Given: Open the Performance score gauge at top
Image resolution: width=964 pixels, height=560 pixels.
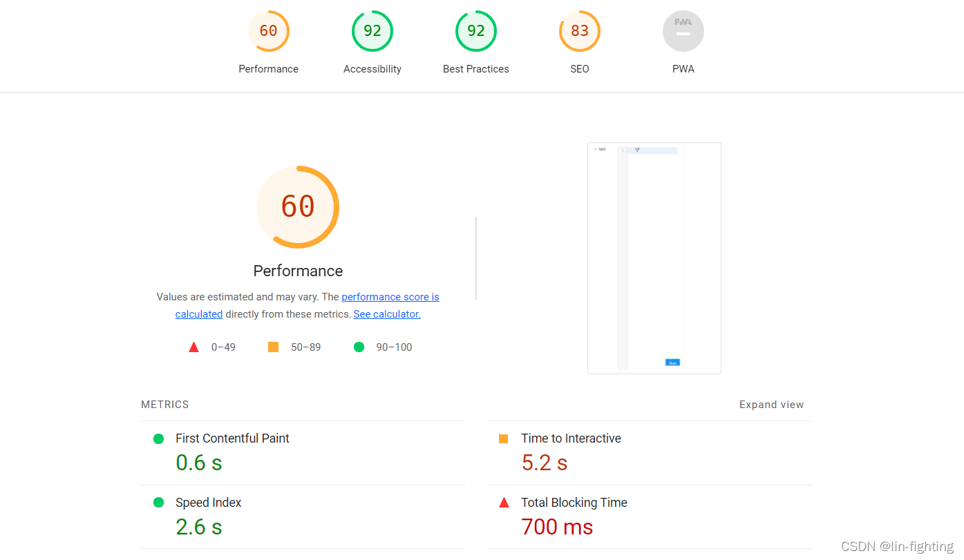Looking at the screenshot, I should pyautogui.click(x=269, y=31).
